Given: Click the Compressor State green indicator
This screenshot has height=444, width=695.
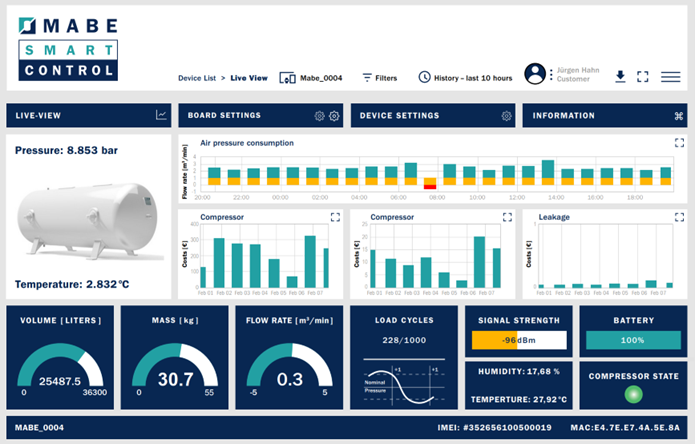Looking at the screenshot, I should [x=630, y=395].
